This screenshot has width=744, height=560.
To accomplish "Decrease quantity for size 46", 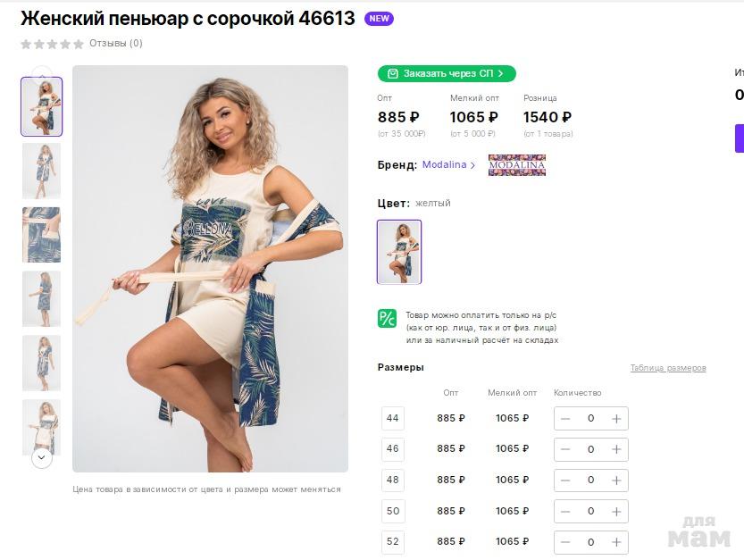I will pos(565,449).
